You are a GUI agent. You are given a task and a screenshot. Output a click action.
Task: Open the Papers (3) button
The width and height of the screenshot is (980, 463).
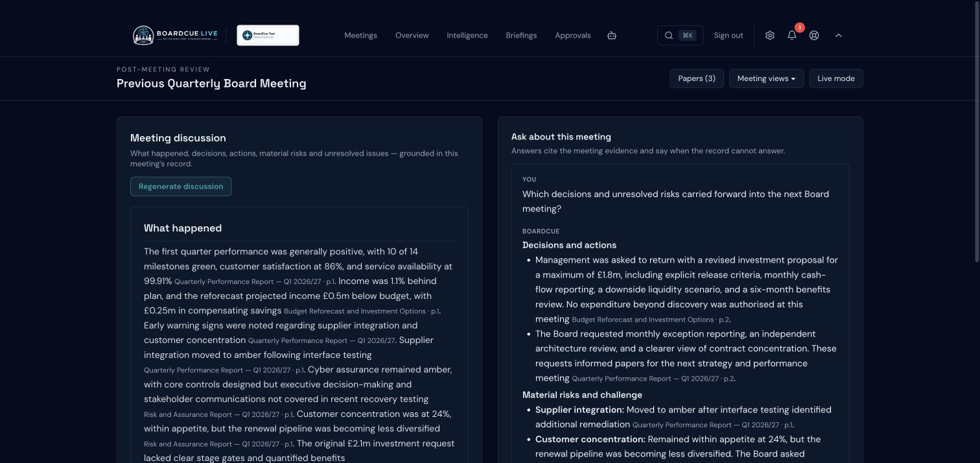point(697,78)
